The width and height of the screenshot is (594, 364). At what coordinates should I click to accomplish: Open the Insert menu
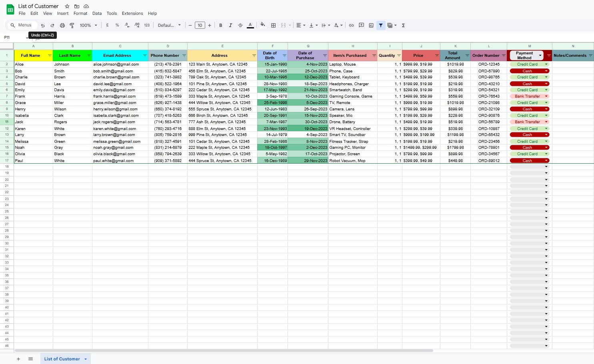click(x=63, y=13)
